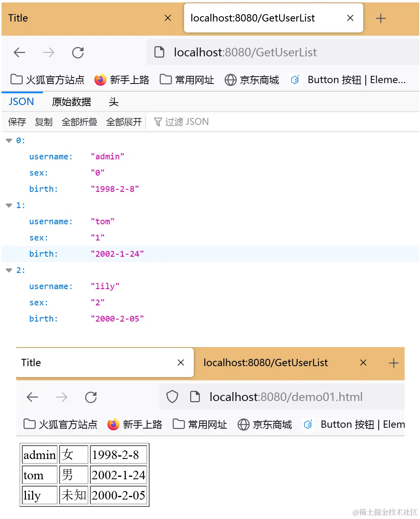Screen dimensions: 420x519
Task: Collapse the JSON entry "1:"
Action: pos(9,205)
